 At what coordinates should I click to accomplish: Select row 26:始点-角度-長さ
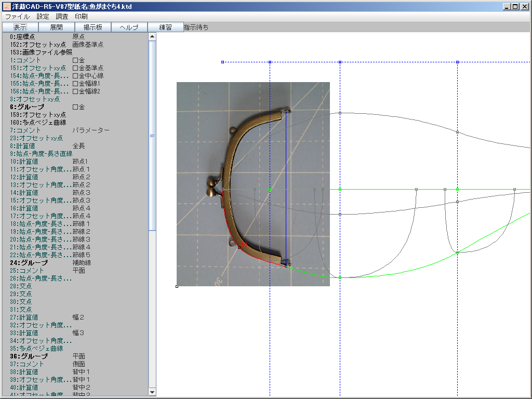[41, 278]
